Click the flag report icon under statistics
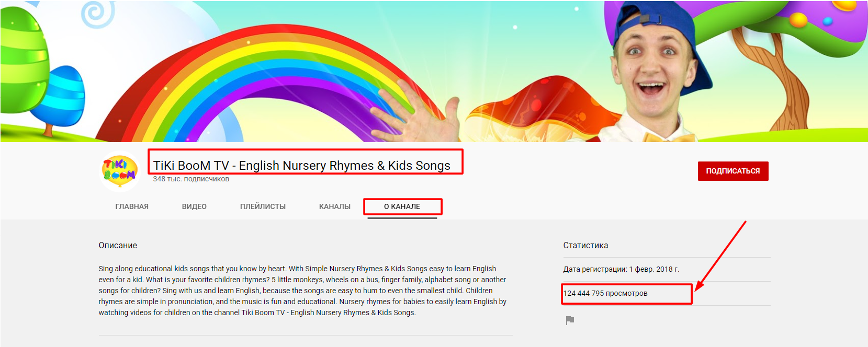 tap(570, 320)
